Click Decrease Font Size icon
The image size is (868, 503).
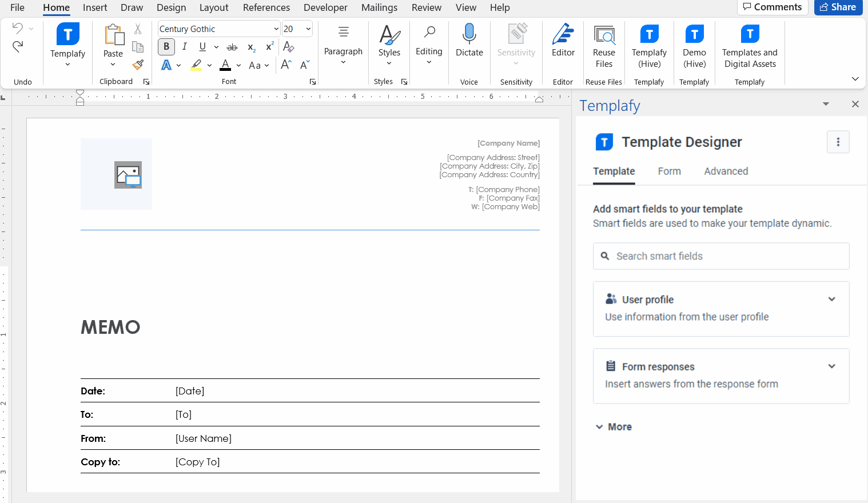(x=305, y=65)
